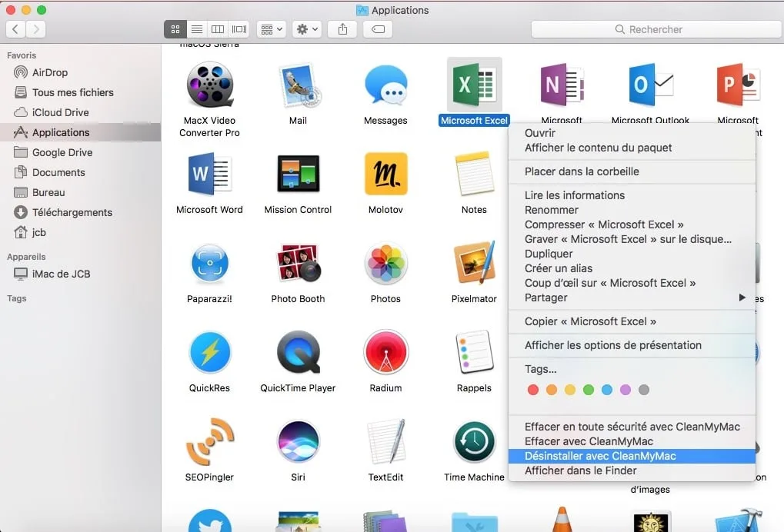Select the Mail app icon
This screenshot has width=784, height=532.
(299, 85)
